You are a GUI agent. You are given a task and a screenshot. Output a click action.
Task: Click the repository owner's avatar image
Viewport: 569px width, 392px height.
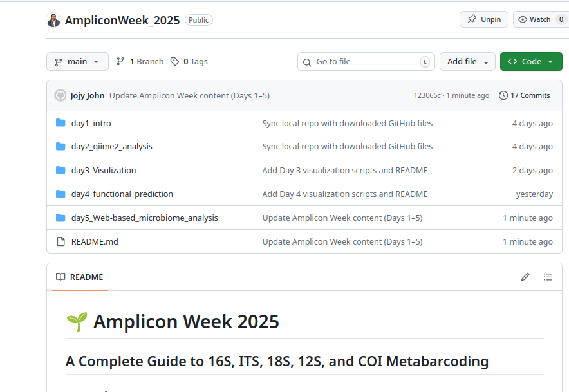[x=53, y=19]
